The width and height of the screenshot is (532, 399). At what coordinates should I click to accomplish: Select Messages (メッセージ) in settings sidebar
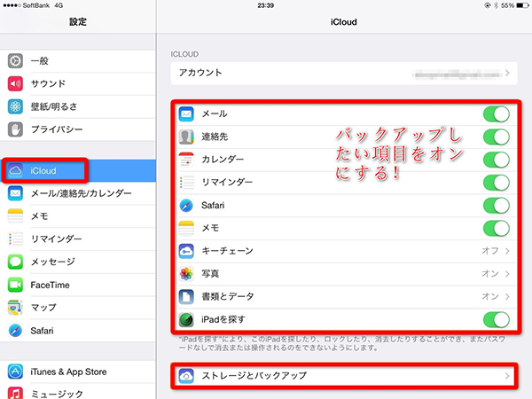pos(78,262)
